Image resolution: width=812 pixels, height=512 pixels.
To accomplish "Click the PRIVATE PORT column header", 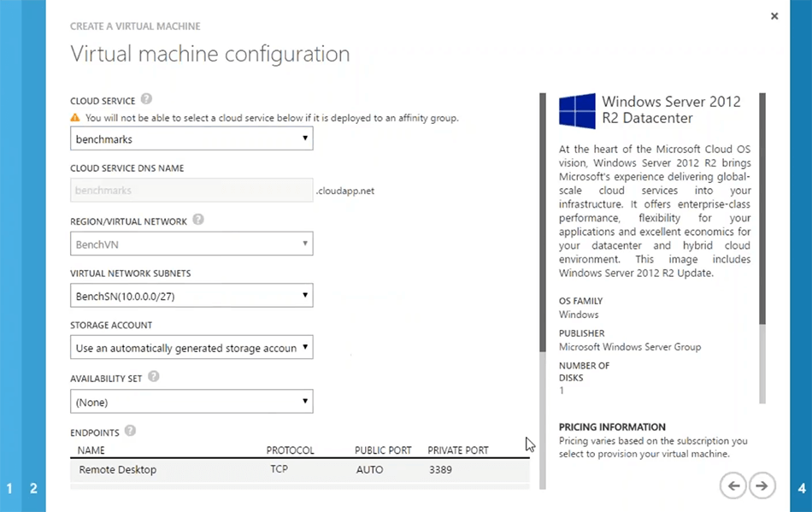I will [x=458, y=450].
